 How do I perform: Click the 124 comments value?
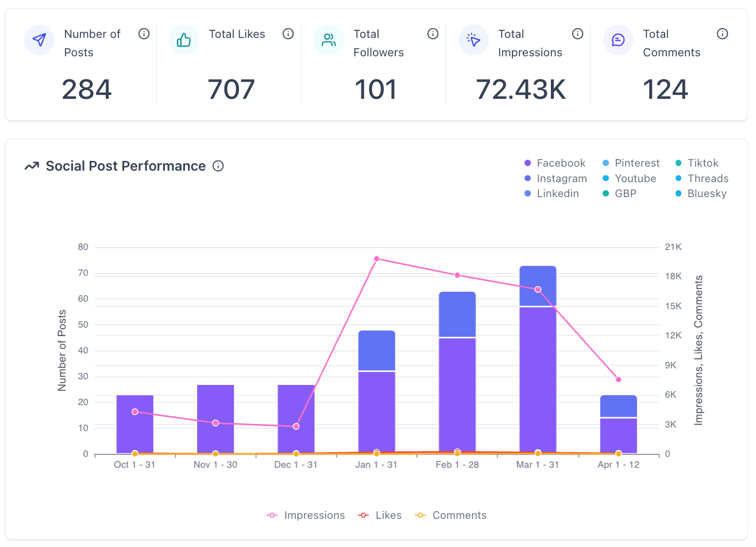(x=665, y=90)
